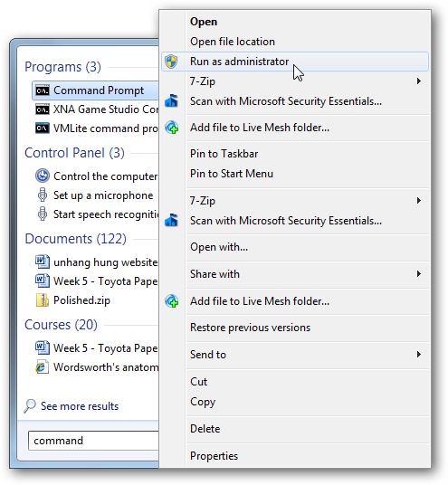Click the UAC shield icon beside Run as administrator
The image size is (448, 485).
coord(171,62)
